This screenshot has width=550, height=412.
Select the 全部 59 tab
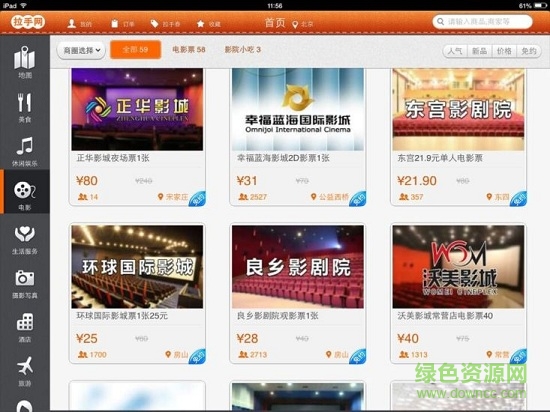tap(135, 49)
